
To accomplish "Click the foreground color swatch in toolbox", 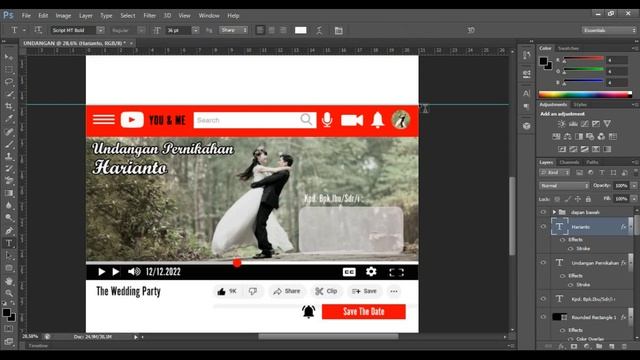I will [6, 313].
